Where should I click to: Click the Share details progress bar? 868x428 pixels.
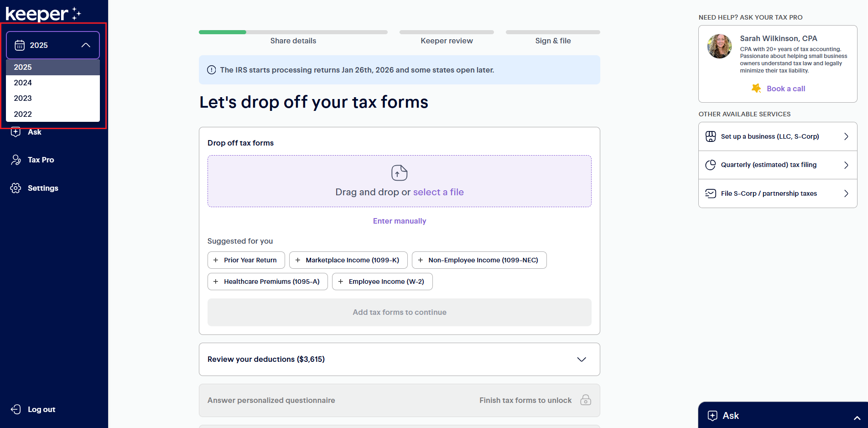pyautogui.click(x=293, y=32)
